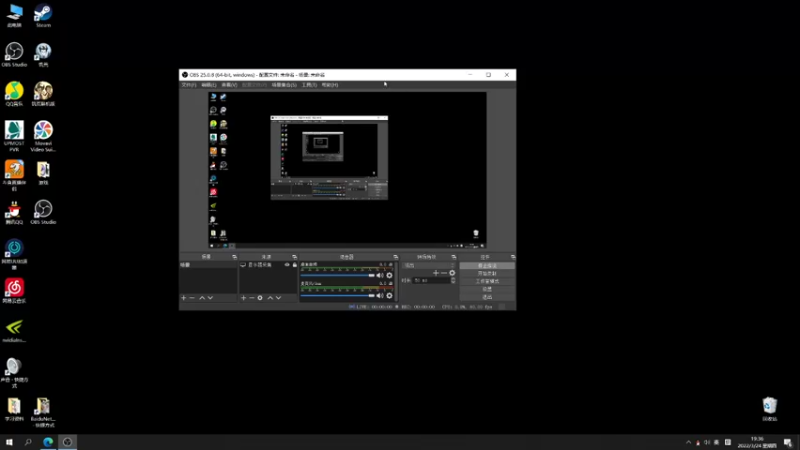Open Microsoft Edge from the taskbar

pos(48,442)
